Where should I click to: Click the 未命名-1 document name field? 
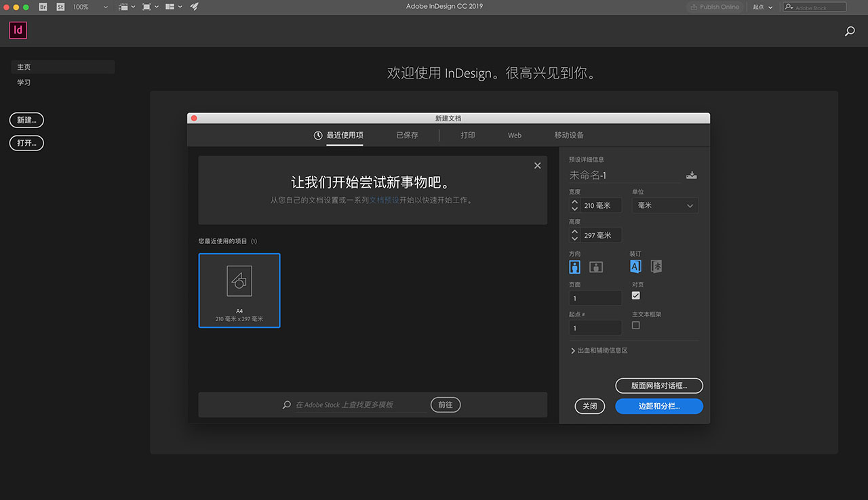click(x=625, y=175)
